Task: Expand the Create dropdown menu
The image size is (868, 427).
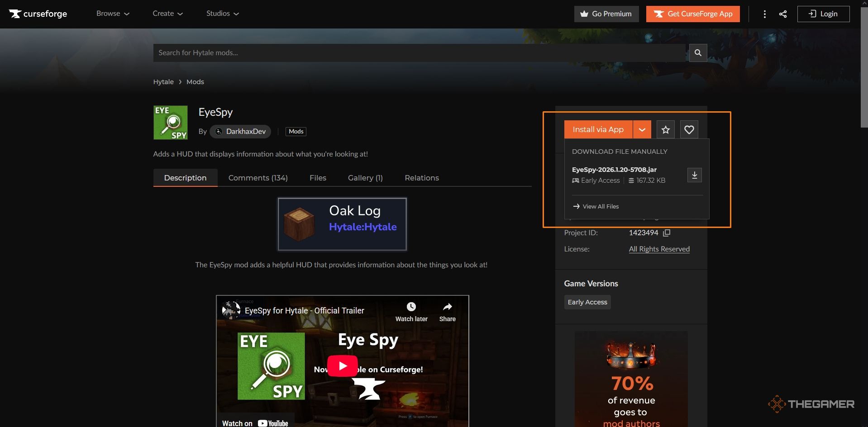Action: [x=167, y=14]
